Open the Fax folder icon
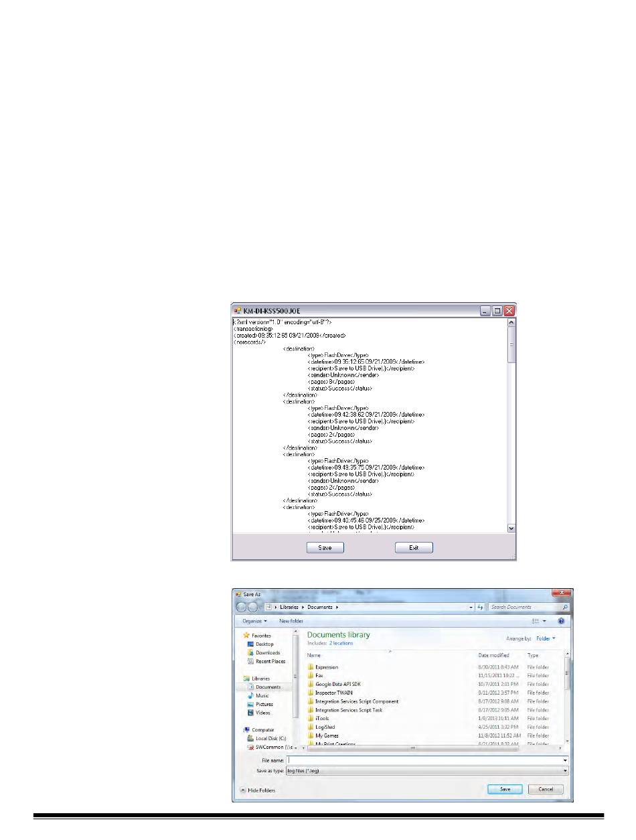Screen dimensions: 636x840 coord(311,676)
